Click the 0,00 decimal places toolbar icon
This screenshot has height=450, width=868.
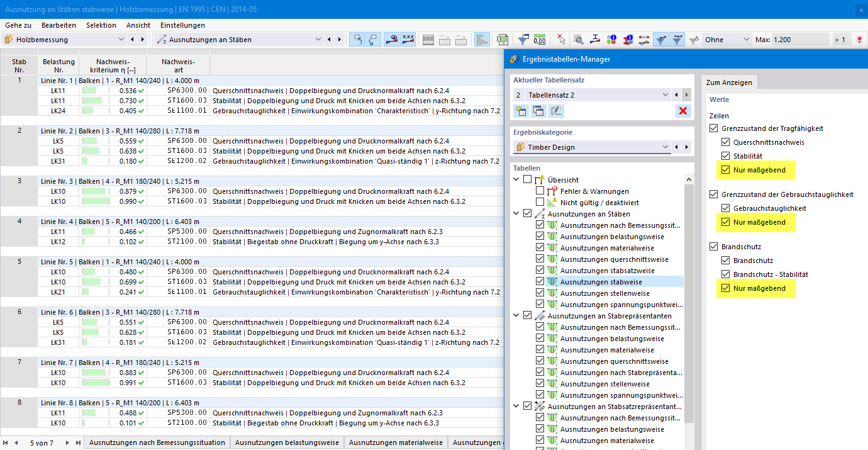click(x=540, y=40)
